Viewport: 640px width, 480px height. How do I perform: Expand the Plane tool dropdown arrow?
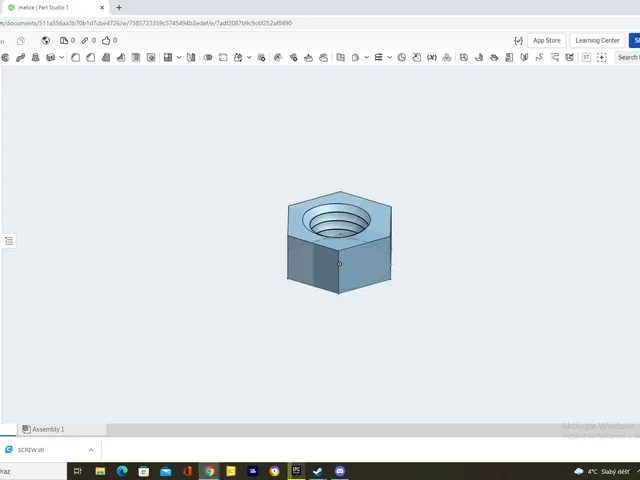pyautogui.click(x=367, y=58)
